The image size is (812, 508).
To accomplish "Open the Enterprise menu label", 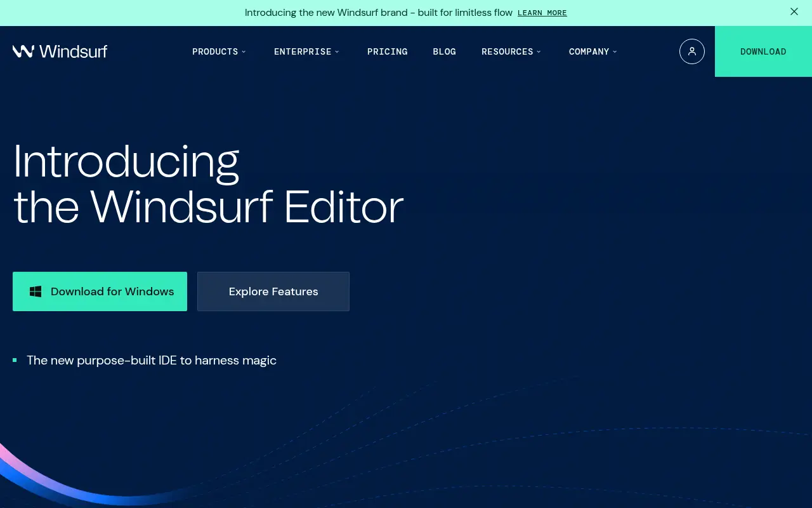I will [x=303, y=52].
